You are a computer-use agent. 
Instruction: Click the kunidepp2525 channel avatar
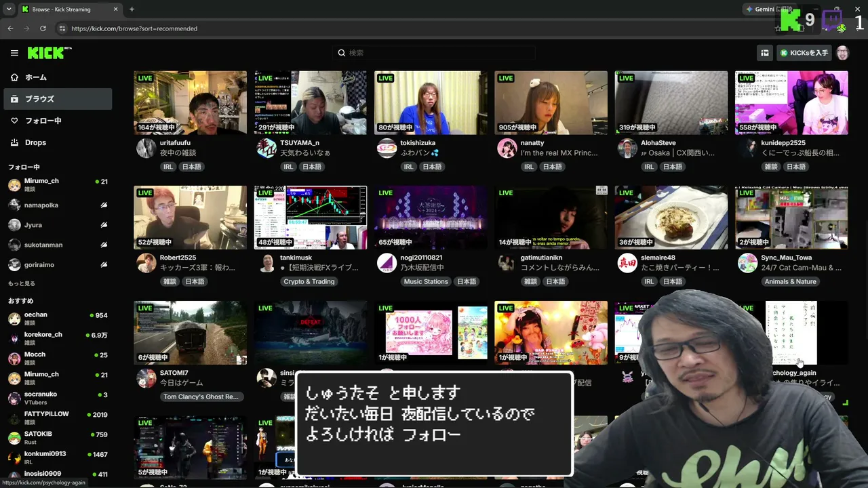click(x=747, y=148)
